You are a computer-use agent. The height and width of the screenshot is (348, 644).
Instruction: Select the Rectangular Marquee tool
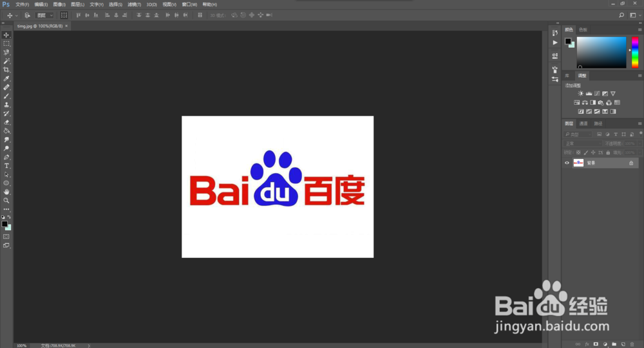point(6,44)
